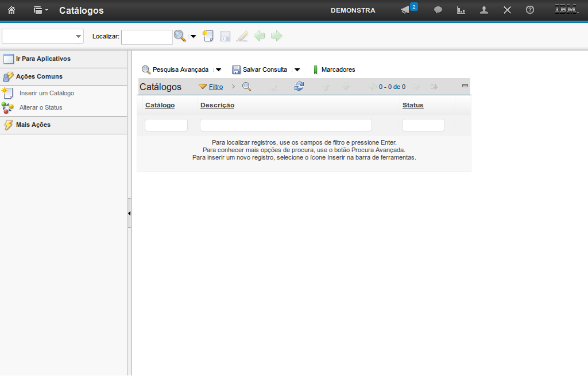This screenshot has width=588, height=376.
Task: Click the Descrição filter input field
Action: [285, 125]
